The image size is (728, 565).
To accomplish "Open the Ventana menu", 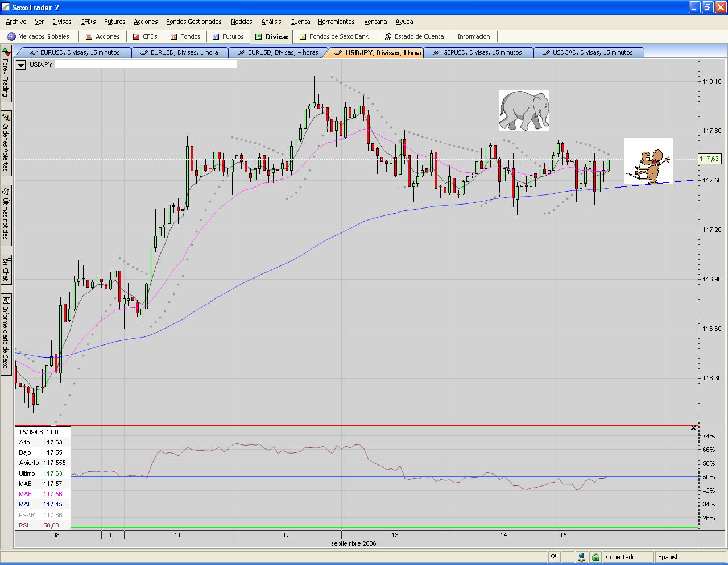I will 375,22.
